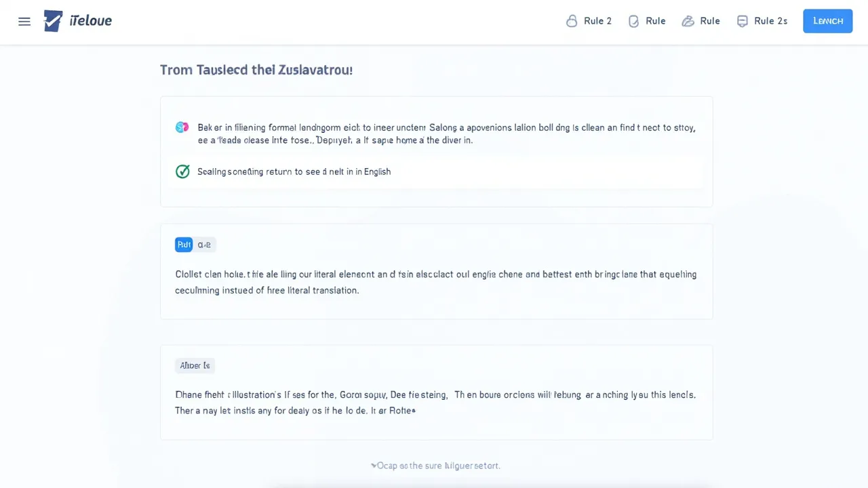Open the "Rule" item with the shield icon
Viewport: 868px width, 488px height.
pyautogui.click(x=647, y=21)
